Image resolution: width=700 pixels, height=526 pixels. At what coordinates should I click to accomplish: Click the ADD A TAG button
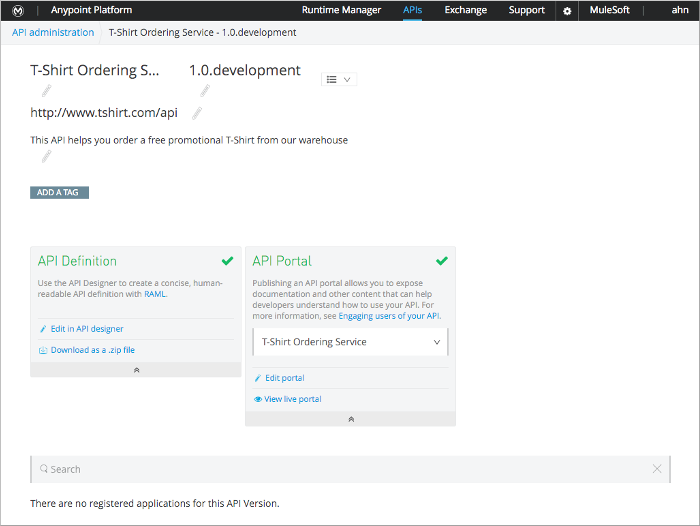[59, 192]
